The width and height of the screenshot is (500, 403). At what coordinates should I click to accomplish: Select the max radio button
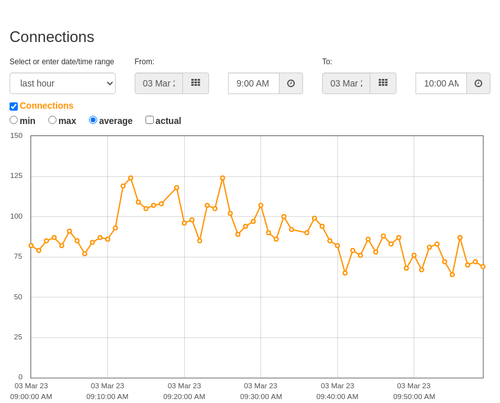pos(52,120)
